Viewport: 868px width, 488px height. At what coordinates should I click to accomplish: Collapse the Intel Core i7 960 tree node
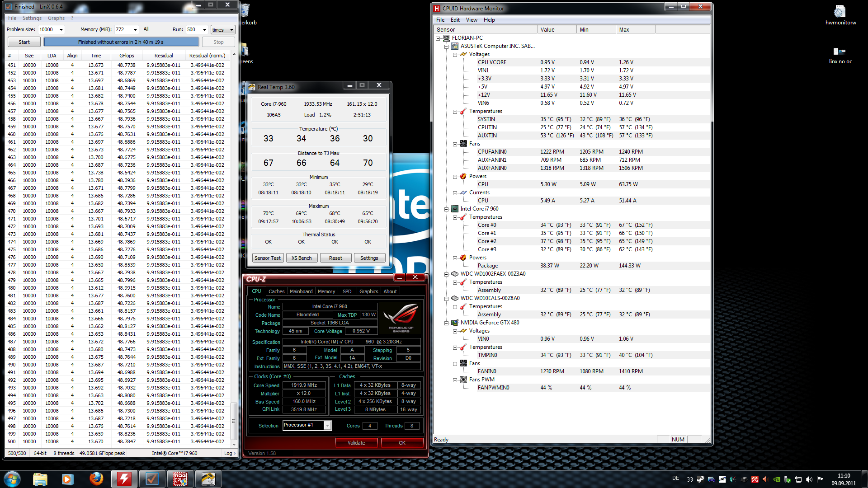(x=446, y=209)
